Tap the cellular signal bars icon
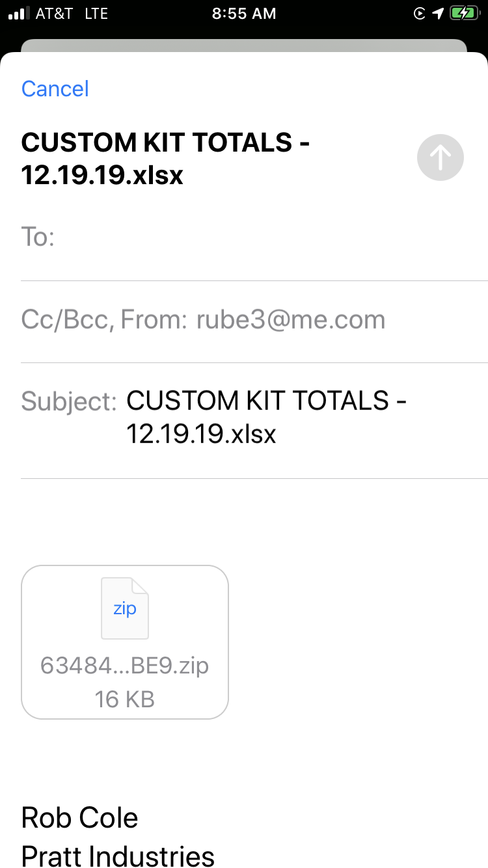This screenshot has width=488, height=868. (18, 14)
